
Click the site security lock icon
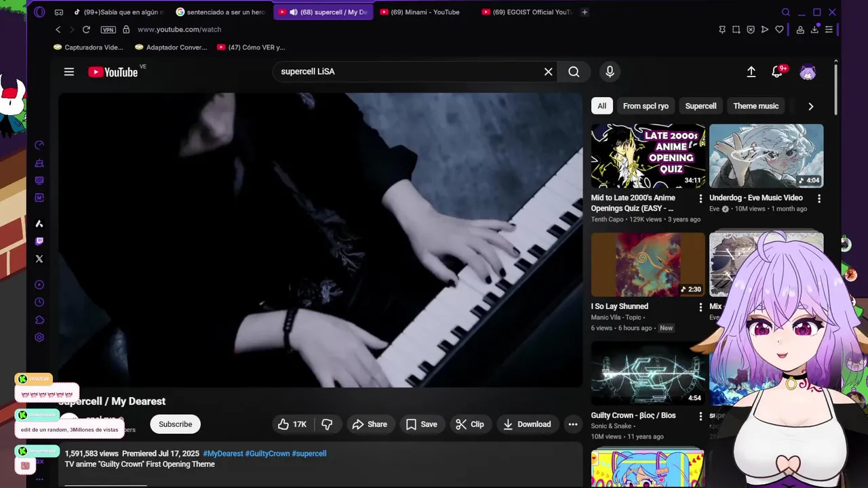(x=126, y=29)
